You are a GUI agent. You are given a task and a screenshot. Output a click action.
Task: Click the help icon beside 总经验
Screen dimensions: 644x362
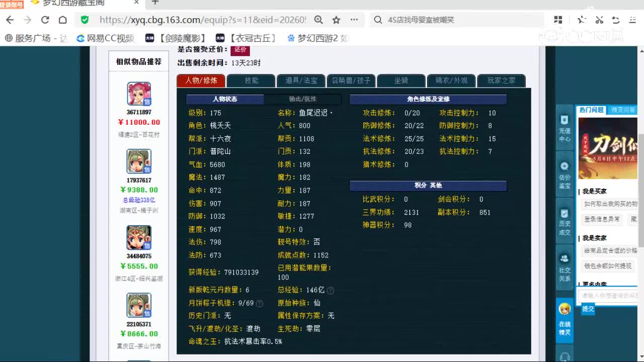[331, 290]
